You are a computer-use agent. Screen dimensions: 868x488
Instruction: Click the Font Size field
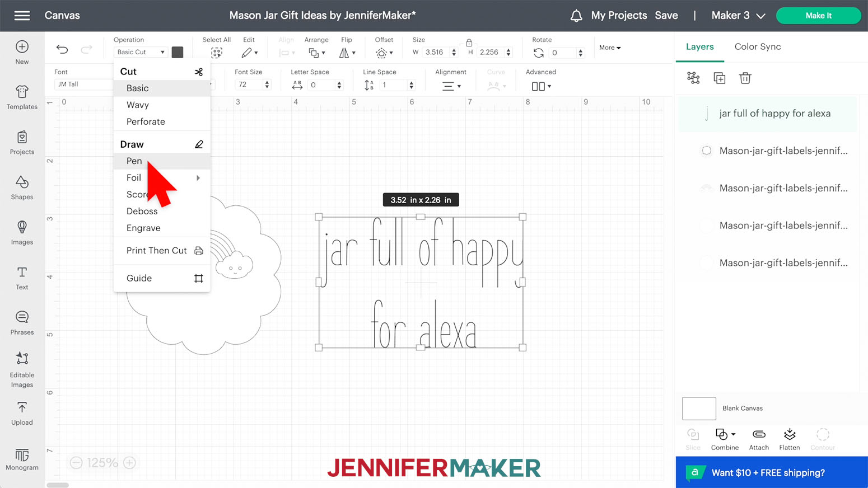tap(249, 85)
